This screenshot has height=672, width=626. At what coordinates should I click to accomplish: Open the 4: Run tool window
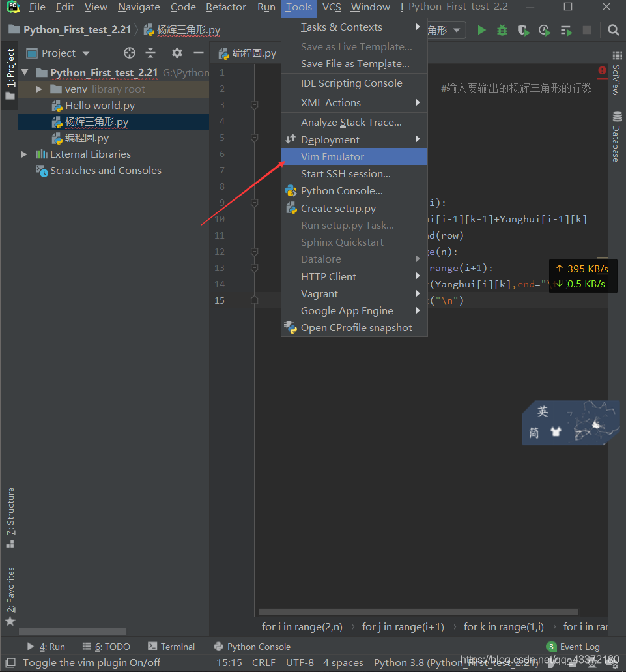46,647
